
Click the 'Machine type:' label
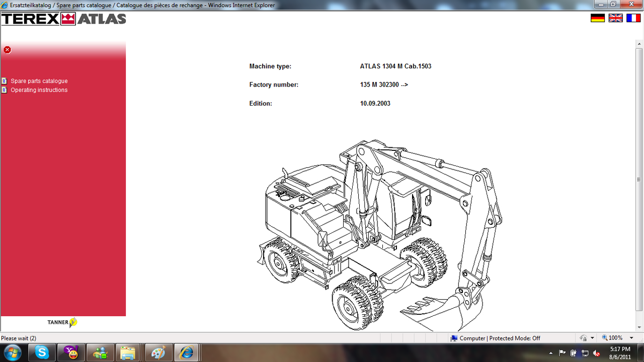click(270, 66)
